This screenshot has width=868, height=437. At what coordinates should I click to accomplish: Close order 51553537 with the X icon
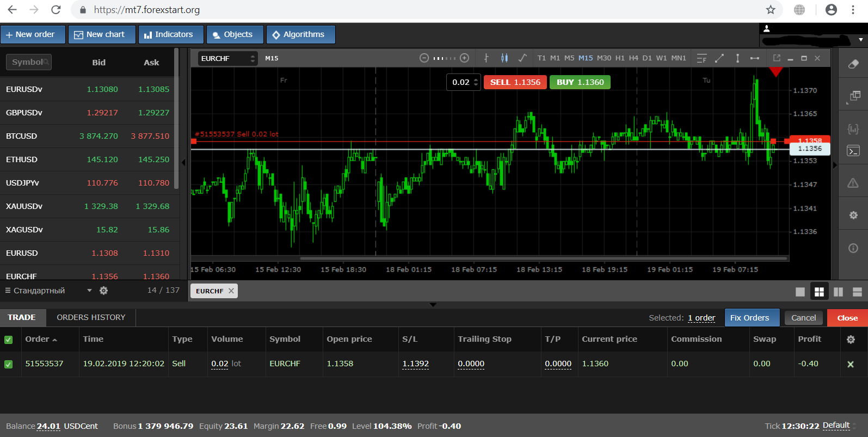(851, 364)
